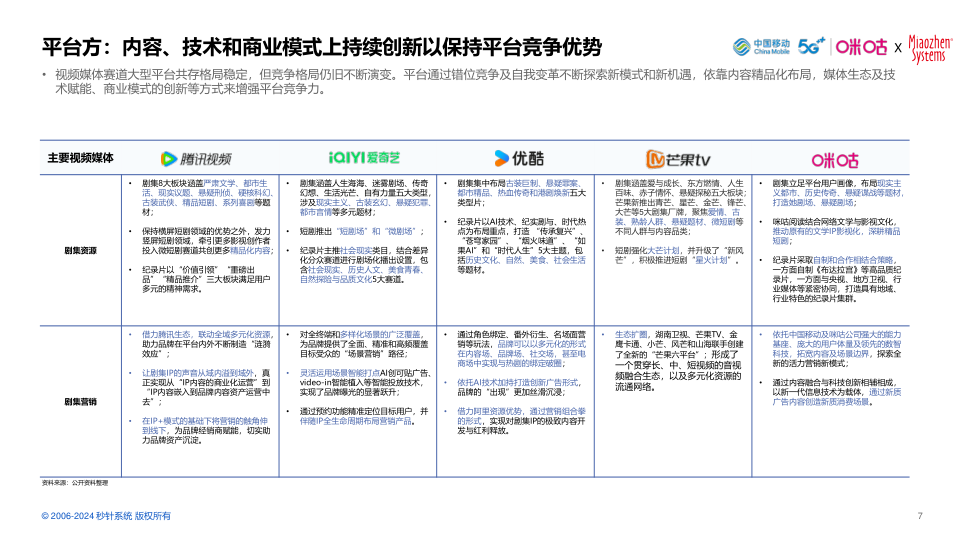Click the bullet "让剧集IP的声音从域内溢到域外"
This screenshot has width=960, height=540.
click(x=207, y=387)
